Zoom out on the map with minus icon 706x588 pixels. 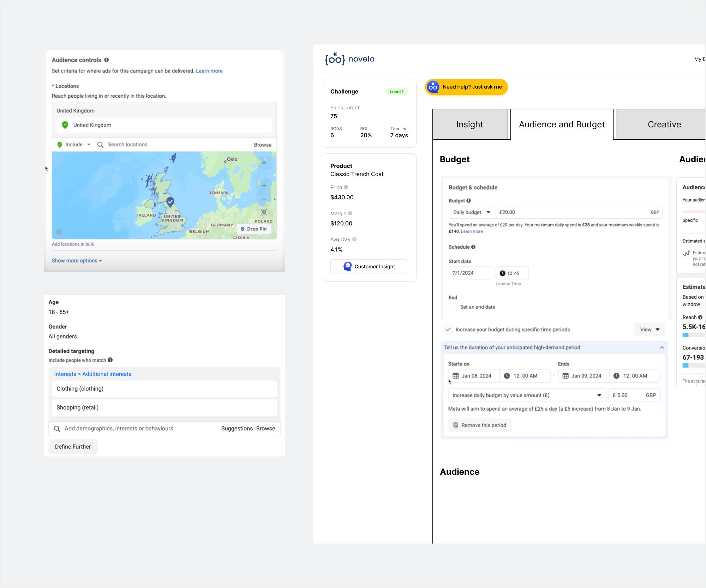tap(264, 199)
